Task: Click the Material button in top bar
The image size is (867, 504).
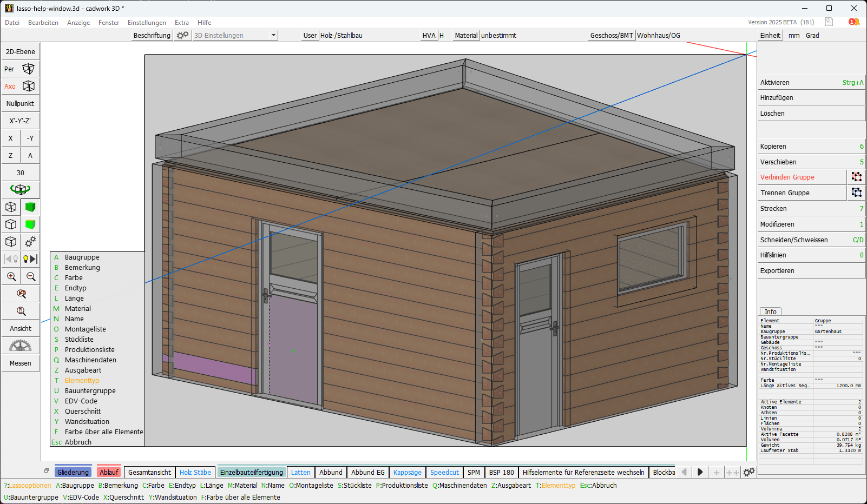Action: (x=466, y=35)
